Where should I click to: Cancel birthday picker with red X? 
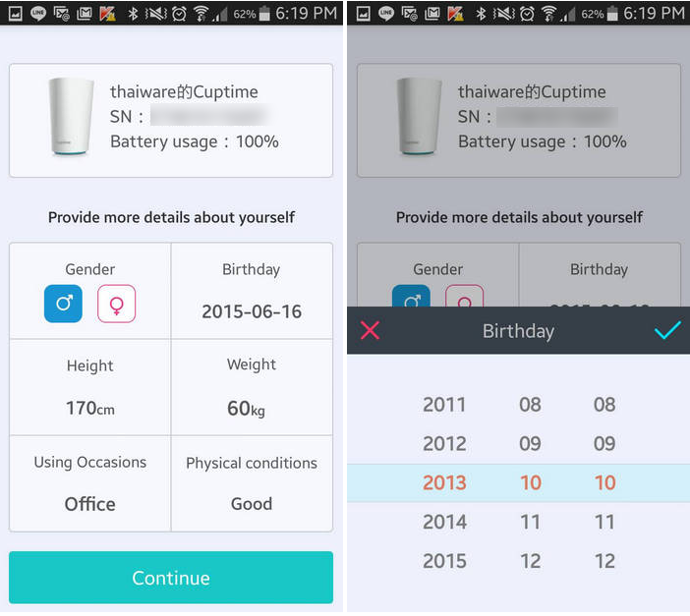(x=370, y=330)
